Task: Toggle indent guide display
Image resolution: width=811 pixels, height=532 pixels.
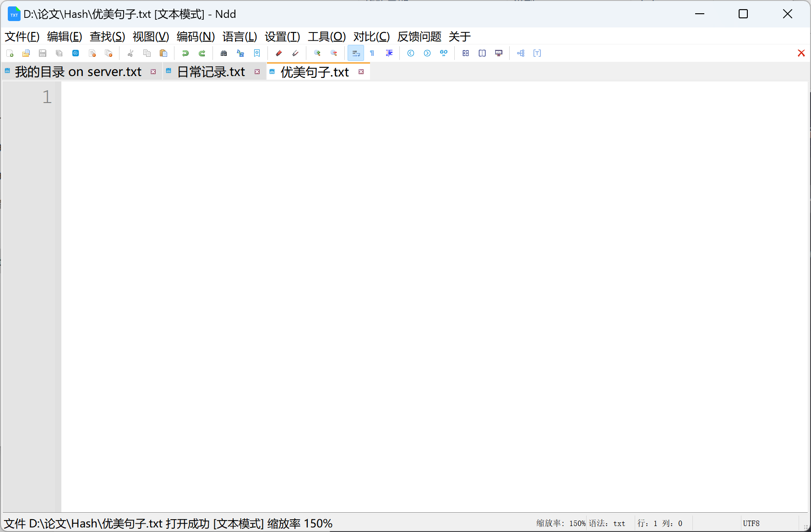Action: [x=389, y=53]
